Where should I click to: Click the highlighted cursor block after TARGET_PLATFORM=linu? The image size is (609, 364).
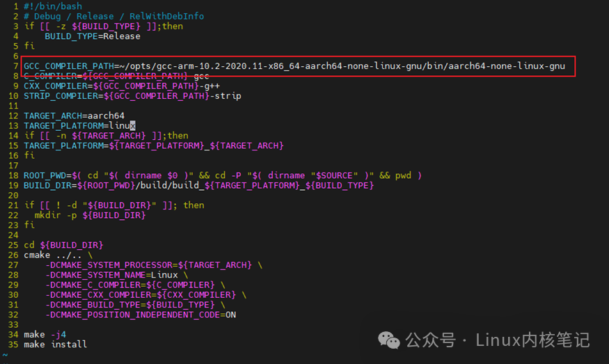[132, 126]
